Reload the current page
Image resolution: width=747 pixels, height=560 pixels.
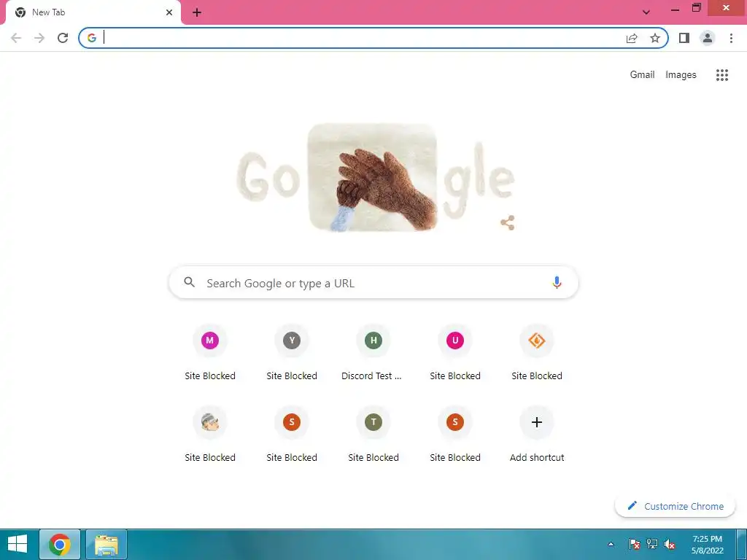pos(63,38)
